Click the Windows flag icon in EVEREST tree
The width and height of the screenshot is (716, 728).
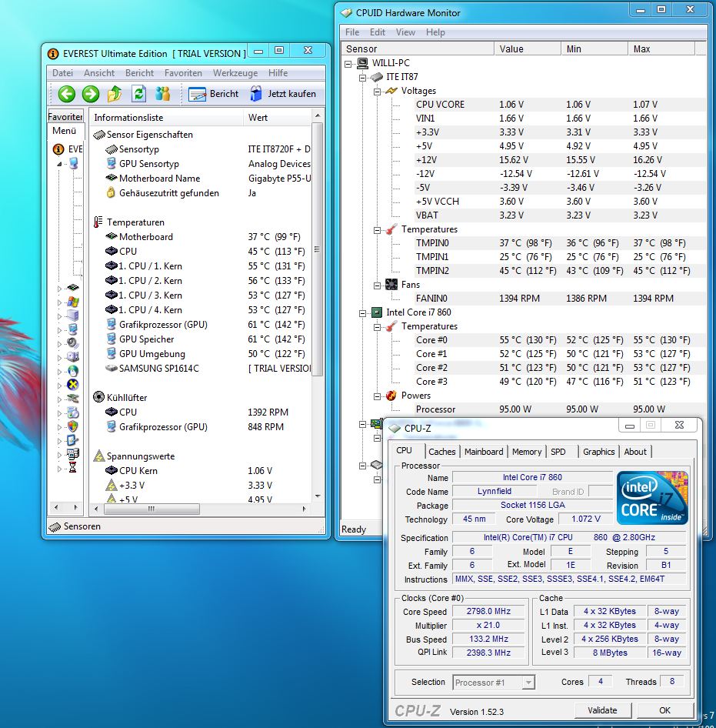[73, 302]
